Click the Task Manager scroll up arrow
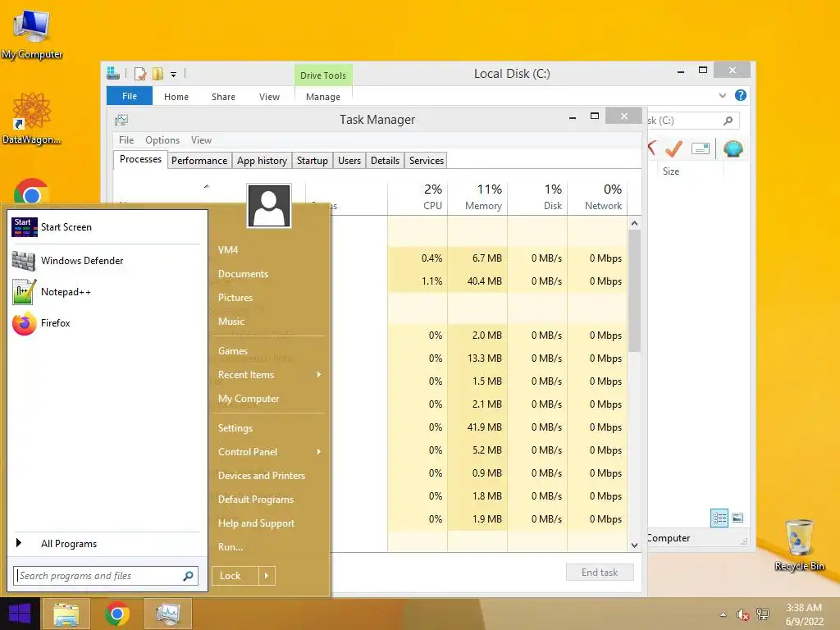 pos(634,223)
